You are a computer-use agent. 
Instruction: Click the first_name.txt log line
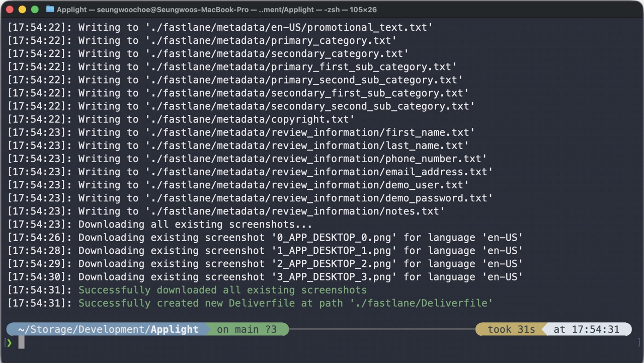coord(241,132)
